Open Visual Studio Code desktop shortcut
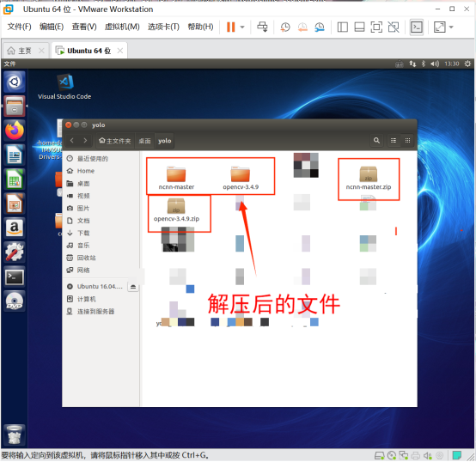The height and width of the screenshot is (462, 476). coord(64,87)
